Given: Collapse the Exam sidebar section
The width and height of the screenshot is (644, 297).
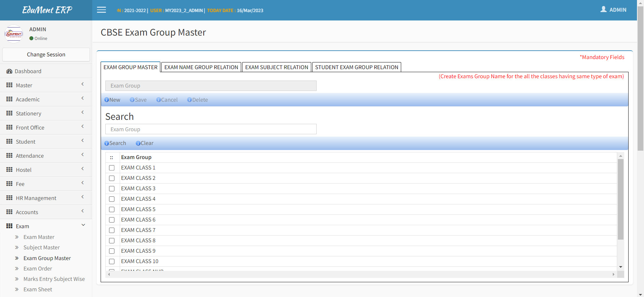Looking at the screenshot, I should 46,226.
